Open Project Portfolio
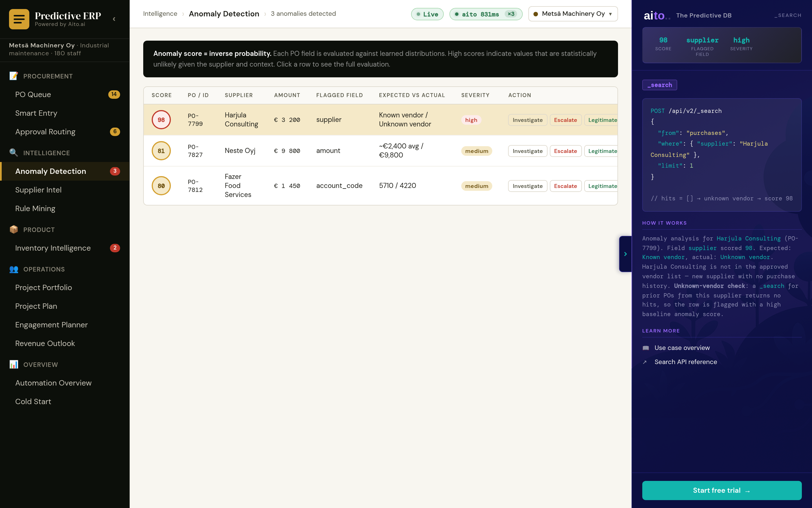 pyautogui.click(x=65, y=288)
